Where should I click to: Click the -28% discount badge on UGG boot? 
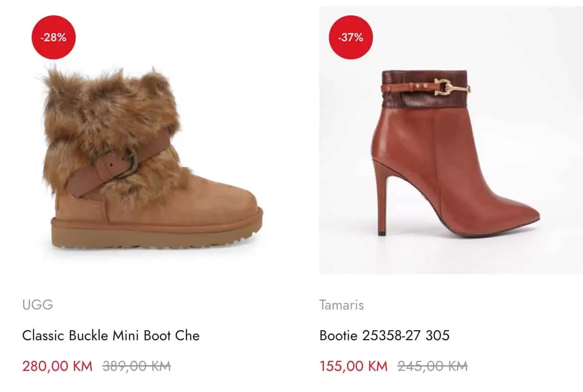[53, 36]
